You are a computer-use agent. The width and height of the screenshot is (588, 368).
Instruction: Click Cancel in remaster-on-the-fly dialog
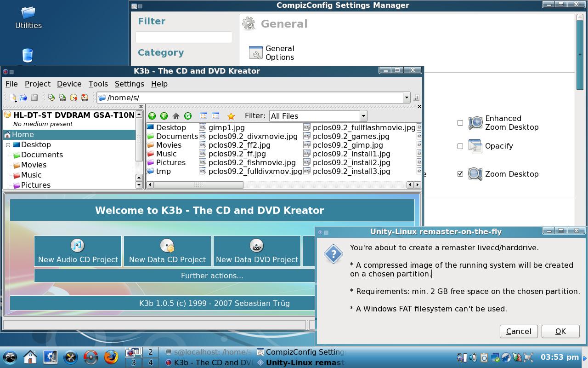tap(519, 331)
